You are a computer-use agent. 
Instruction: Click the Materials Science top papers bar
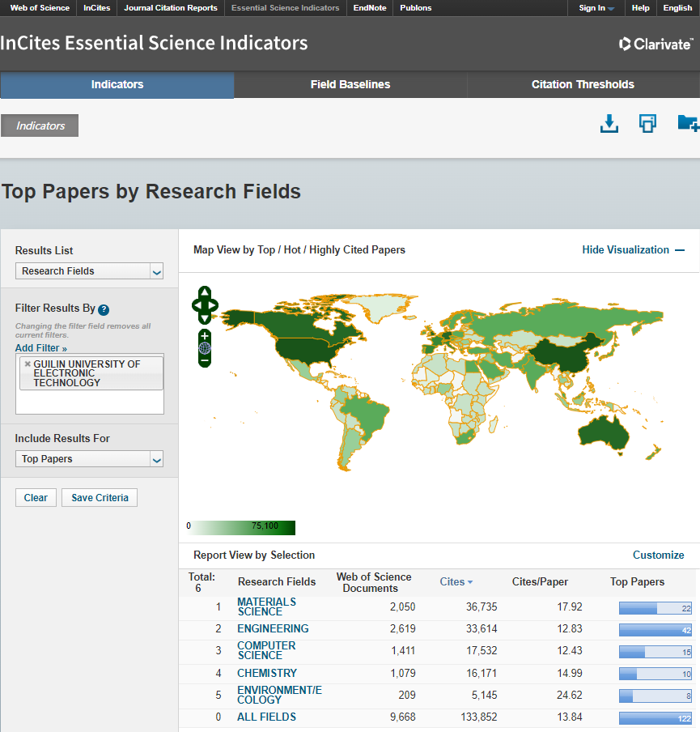point(655,608)
